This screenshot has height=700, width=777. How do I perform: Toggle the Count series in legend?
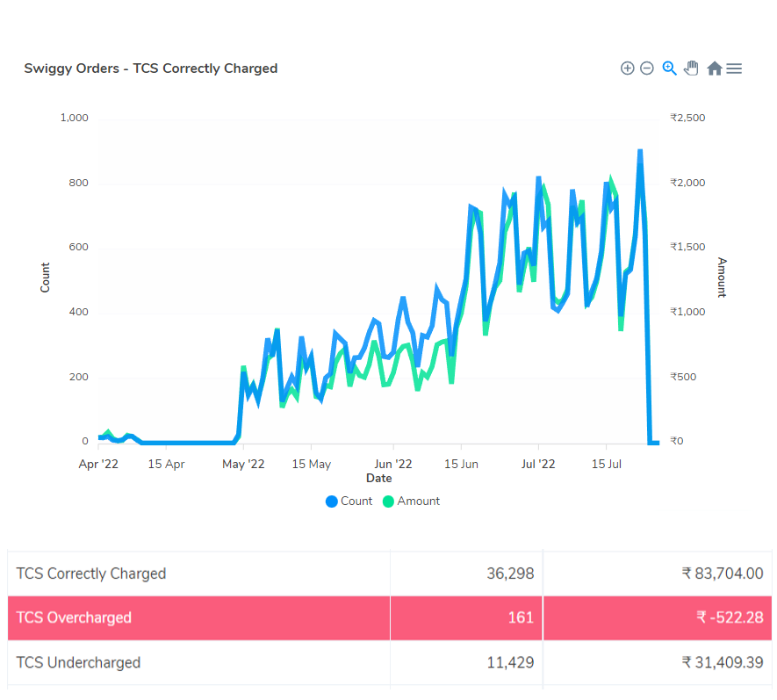pos(349,502)
